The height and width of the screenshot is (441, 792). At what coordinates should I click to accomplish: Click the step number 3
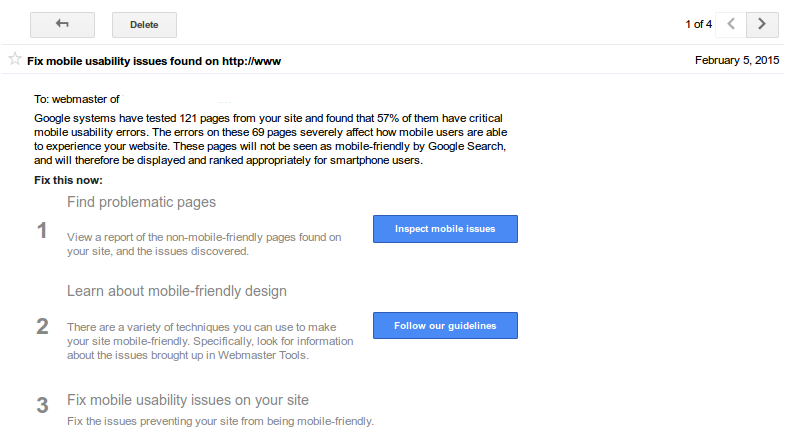[42, 405]
